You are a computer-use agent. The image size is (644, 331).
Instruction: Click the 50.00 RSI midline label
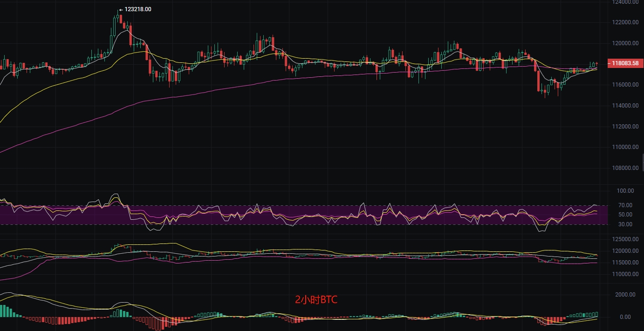[624, 215]
